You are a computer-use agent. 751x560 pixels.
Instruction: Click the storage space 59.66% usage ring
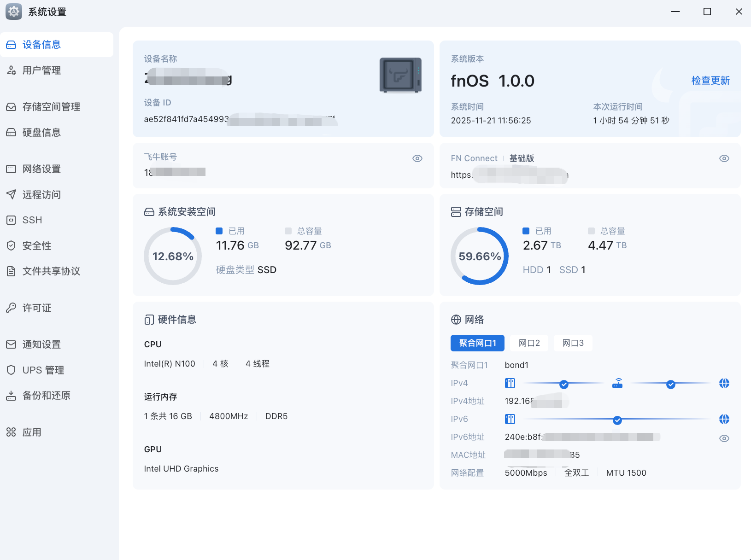480,256
